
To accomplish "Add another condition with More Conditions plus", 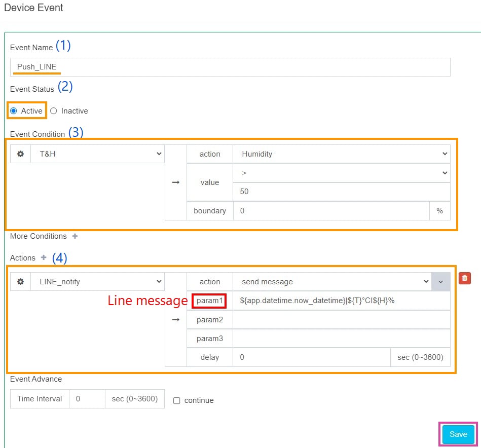I will pos(75,236).
